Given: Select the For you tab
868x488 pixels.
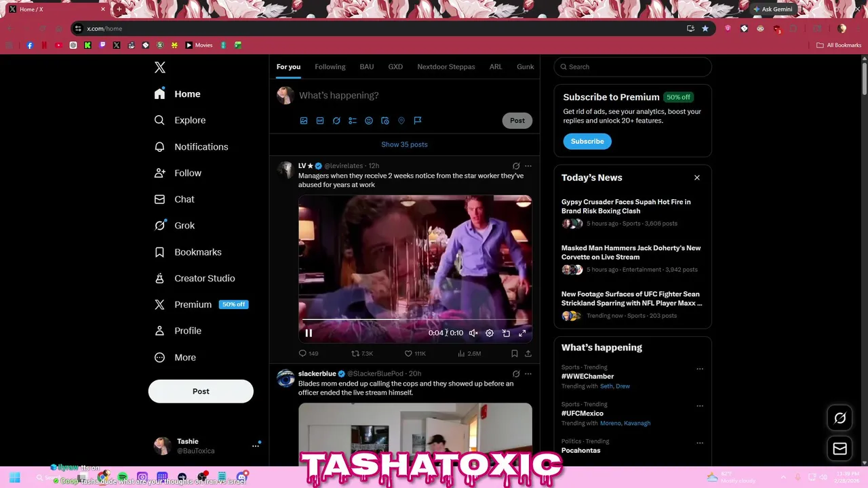Looking at the screenshot, I should coord(288,67).
